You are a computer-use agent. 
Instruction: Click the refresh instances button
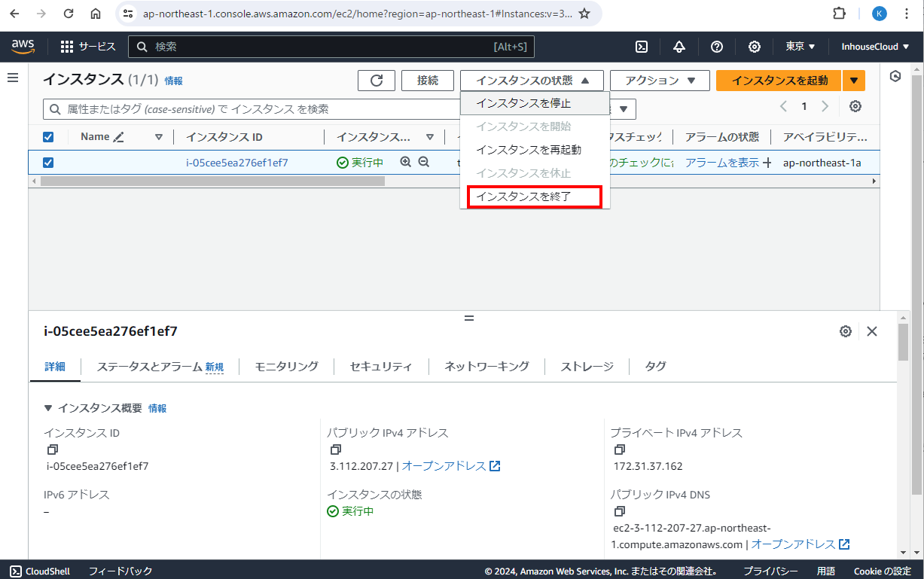(377, 81)
